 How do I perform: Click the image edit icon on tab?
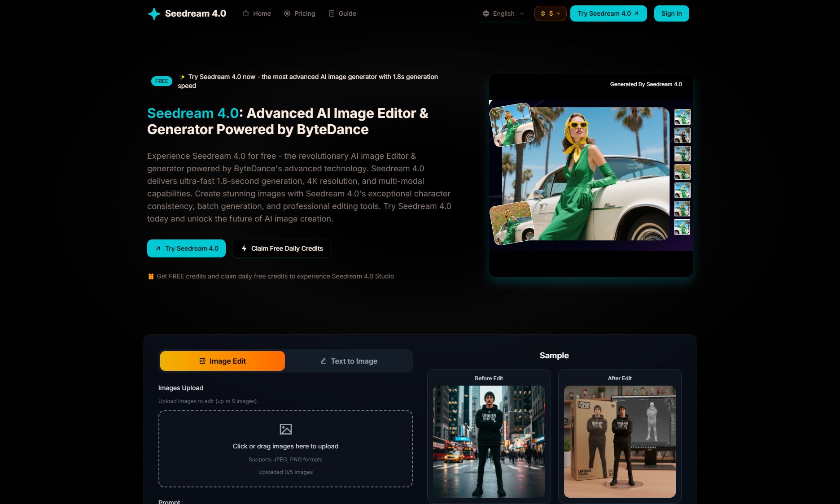(x=202, y=361)
